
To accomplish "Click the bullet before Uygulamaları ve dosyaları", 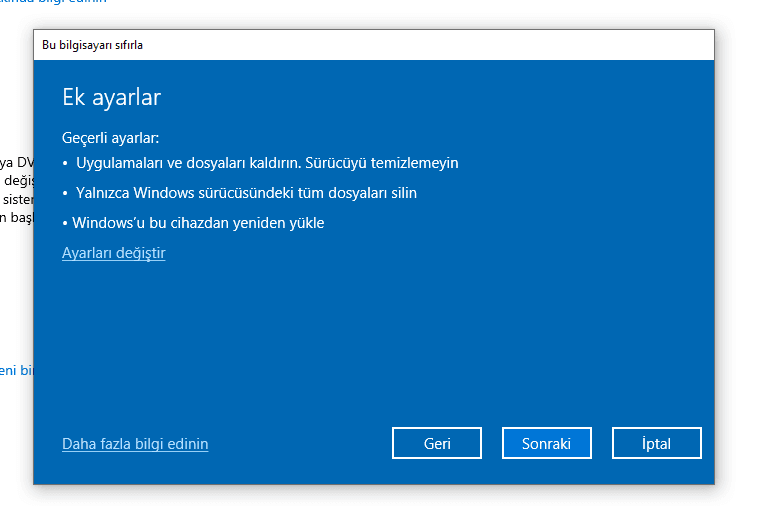I will (65, 163).
